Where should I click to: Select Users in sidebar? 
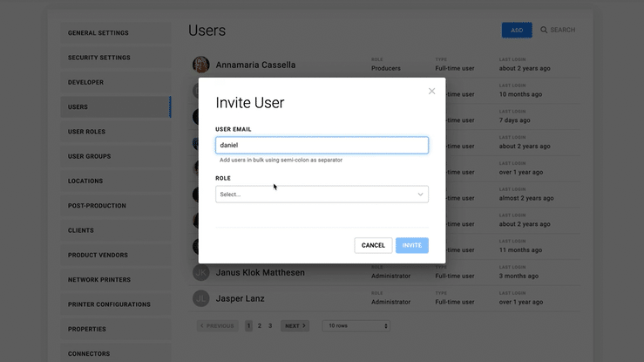point(116,106)
